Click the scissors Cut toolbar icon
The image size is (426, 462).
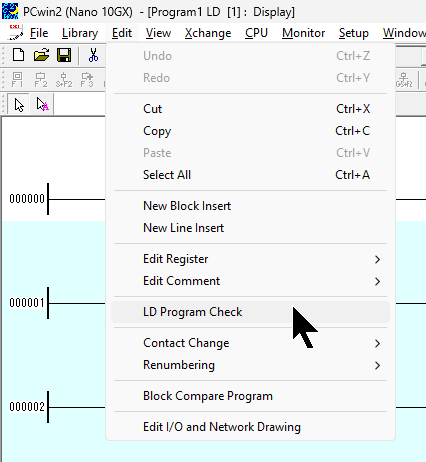[93, 55]
